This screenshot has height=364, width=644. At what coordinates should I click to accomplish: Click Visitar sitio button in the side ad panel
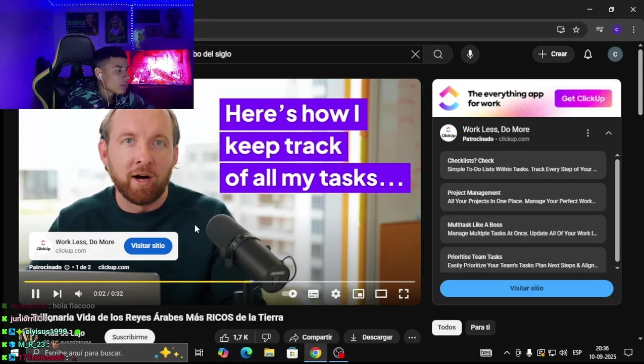(x=526, y=288)
